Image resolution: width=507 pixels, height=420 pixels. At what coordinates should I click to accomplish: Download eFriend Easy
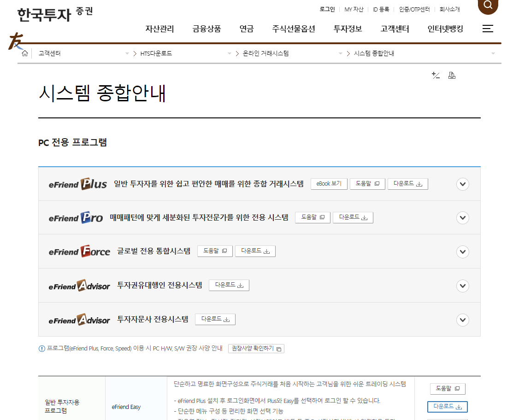(x=448, y=407)
